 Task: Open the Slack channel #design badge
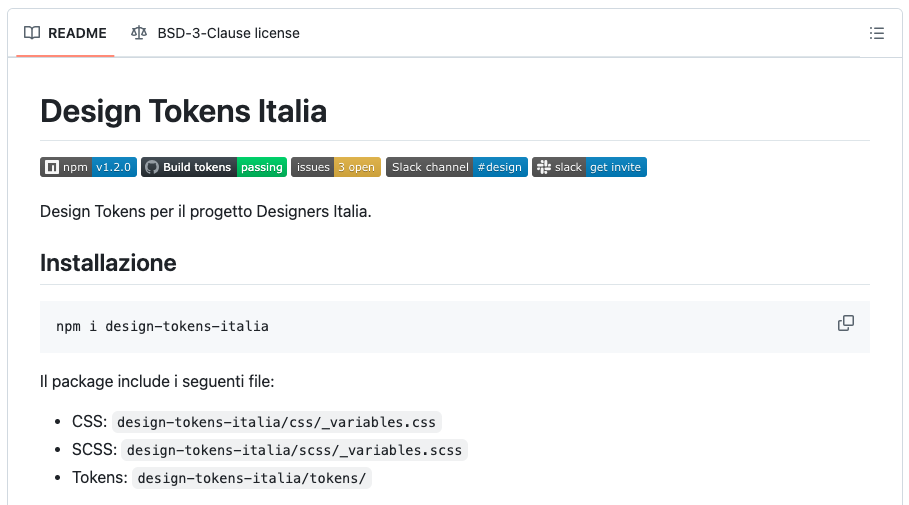(457, 167)
